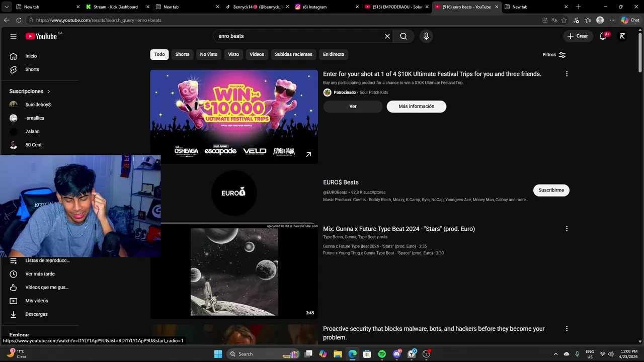Open the Sour Patch Kids advertiser link

pos(374,93)
